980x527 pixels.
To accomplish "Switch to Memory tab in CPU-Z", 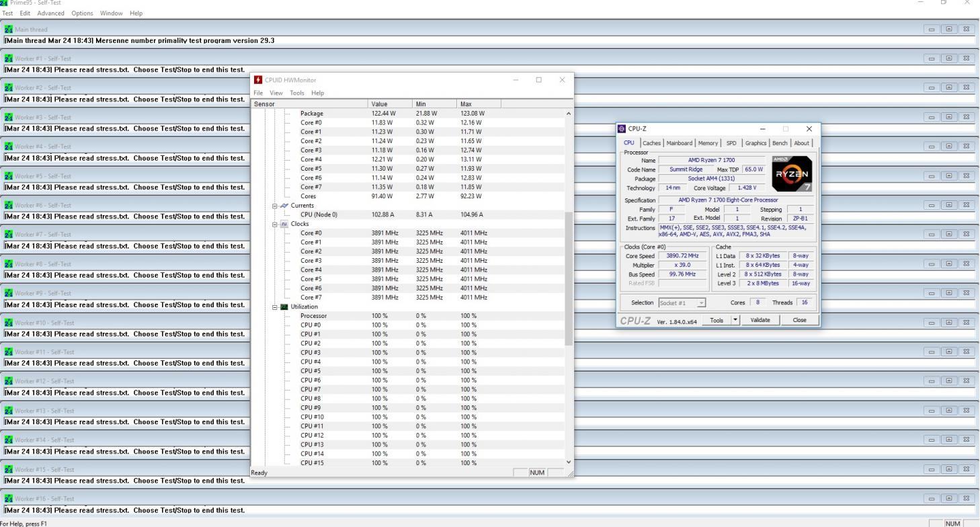I will coord(708,143).
